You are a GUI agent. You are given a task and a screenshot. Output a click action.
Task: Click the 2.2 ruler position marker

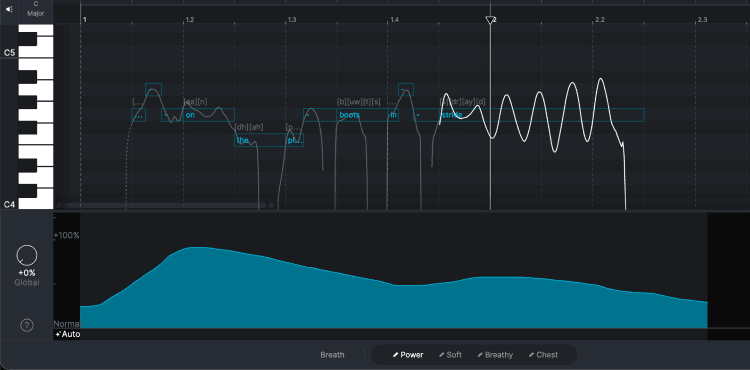coord(599,20)
